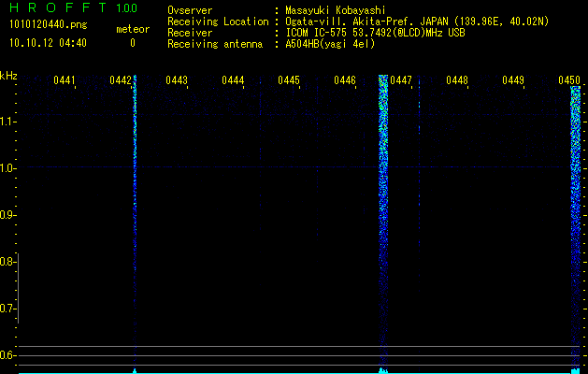Click the 1.0 kHz axis label
The width and height of the screenshot is (588, 374).
7,168
